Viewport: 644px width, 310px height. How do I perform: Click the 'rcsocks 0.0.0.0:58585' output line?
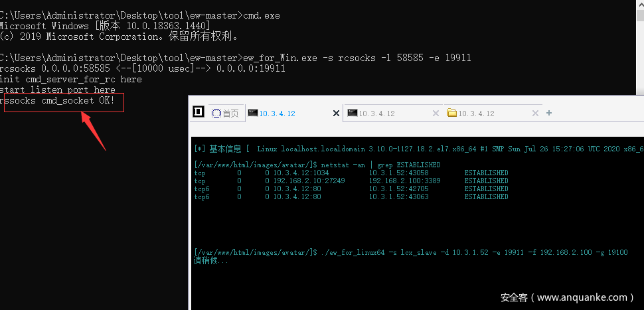[x=142, y=68]
